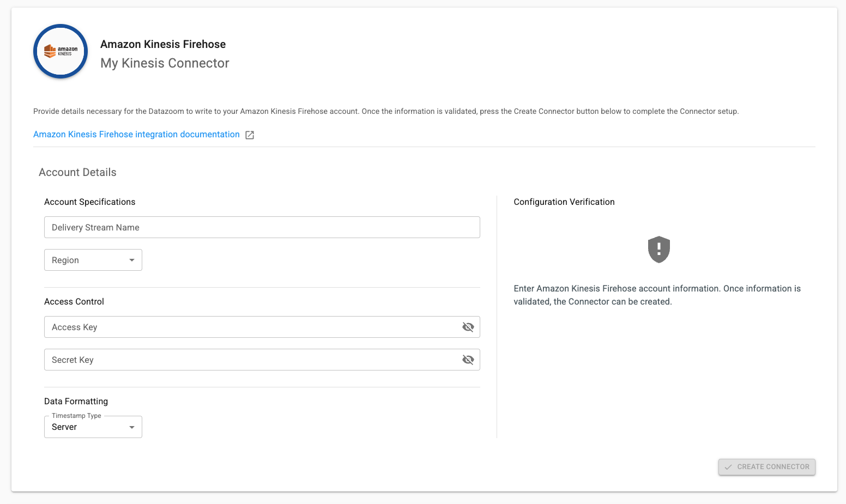Click the Amazon Kinesis logo icon
Viewport: 846px width, 504px height.
(x=61, y=51)
